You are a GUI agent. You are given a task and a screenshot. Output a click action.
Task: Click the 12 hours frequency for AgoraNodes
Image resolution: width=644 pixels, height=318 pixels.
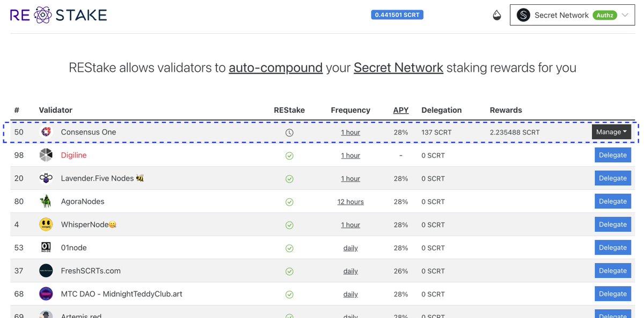[350, 202]
